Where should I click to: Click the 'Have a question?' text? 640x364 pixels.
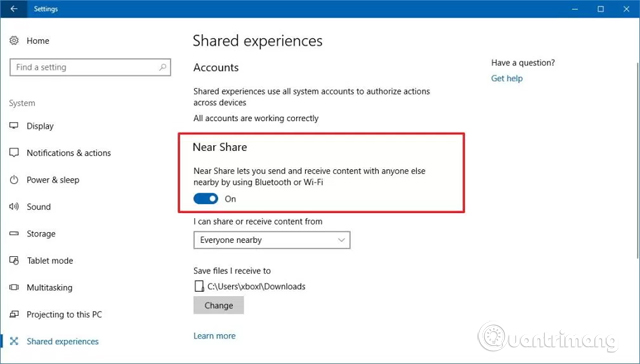point(523,63)
